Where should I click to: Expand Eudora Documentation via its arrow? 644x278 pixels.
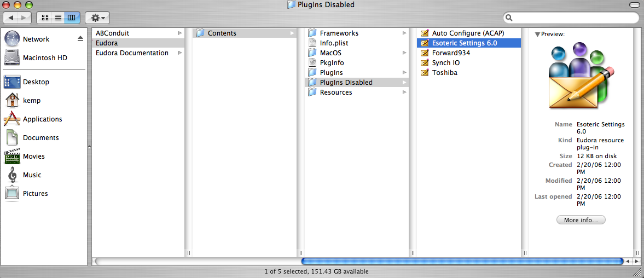[x=180, y=53]
